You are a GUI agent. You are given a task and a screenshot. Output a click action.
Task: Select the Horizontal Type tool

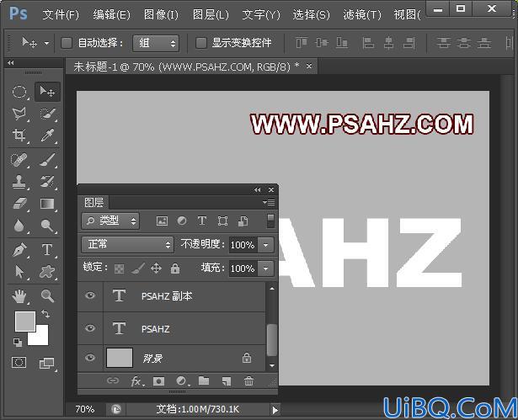[x=47, y=250]
